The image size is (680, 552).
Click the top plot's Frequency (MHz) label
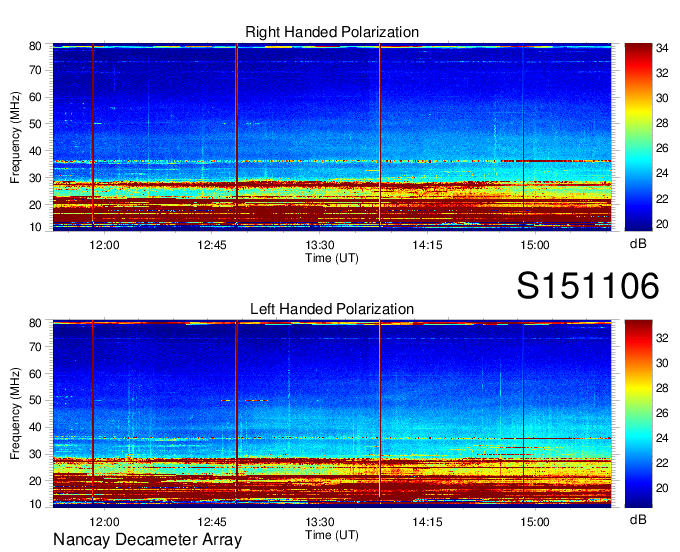pyautogui.click(x=15, y=137)
